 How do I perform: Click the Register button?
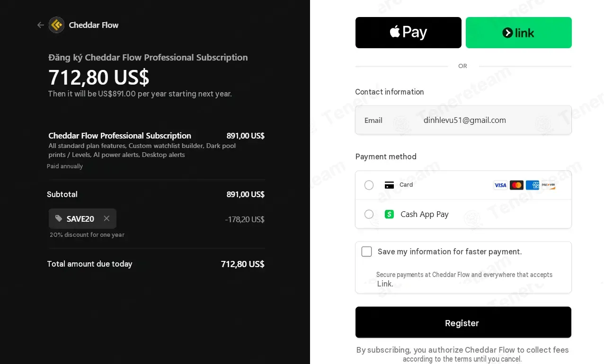[463, 322]
